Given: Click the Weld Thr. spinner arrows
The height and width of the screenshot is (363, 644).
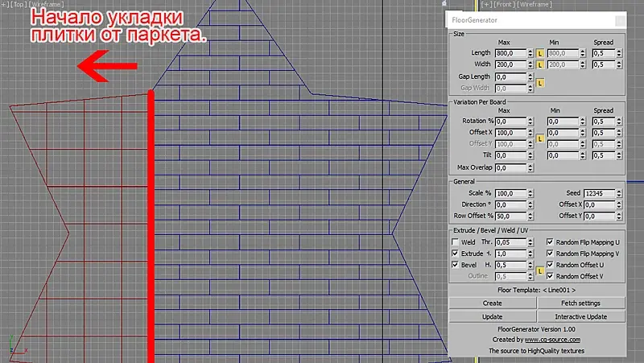Looking at the screenshot, I should [x=530, y=243].
